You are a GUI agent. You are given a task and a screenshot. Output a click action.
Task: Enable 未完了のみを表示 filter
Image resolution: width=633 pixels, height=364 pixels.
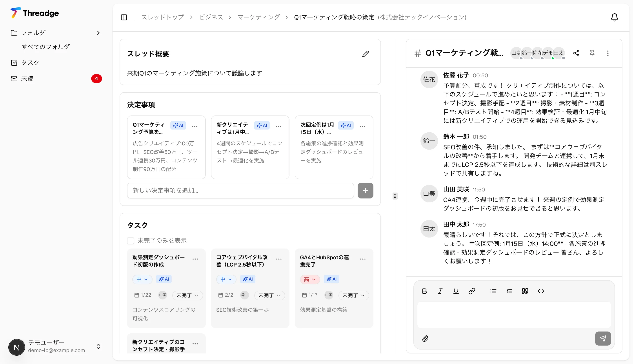[131, 240]
